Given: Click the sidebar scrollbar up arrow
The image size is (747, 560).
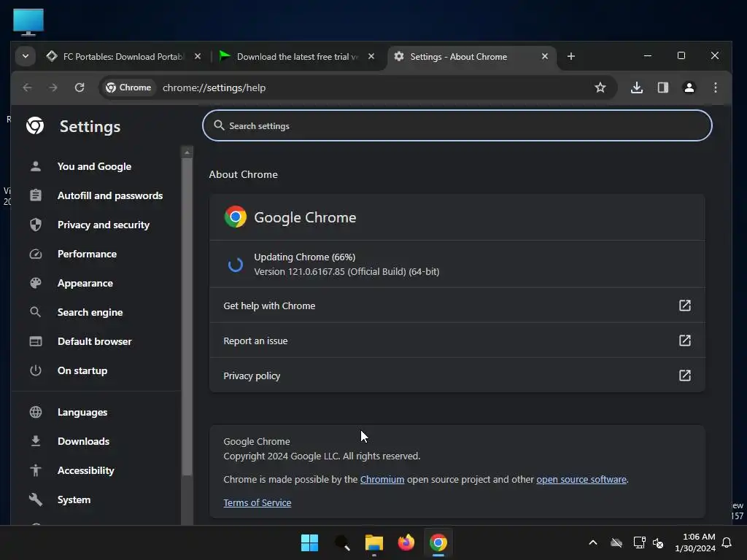Looking at the screenshot, I should point(187,152).
